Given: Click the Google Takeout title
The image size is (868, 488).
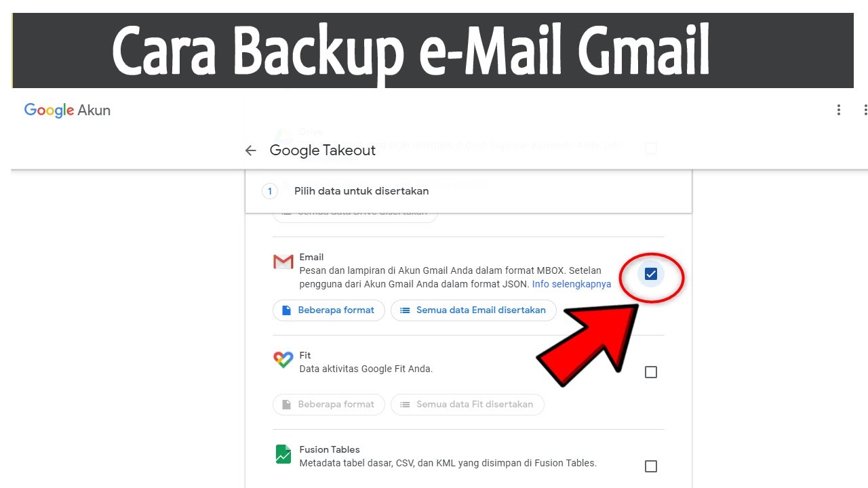Looking at the screenshot, I should pos(323,150).
